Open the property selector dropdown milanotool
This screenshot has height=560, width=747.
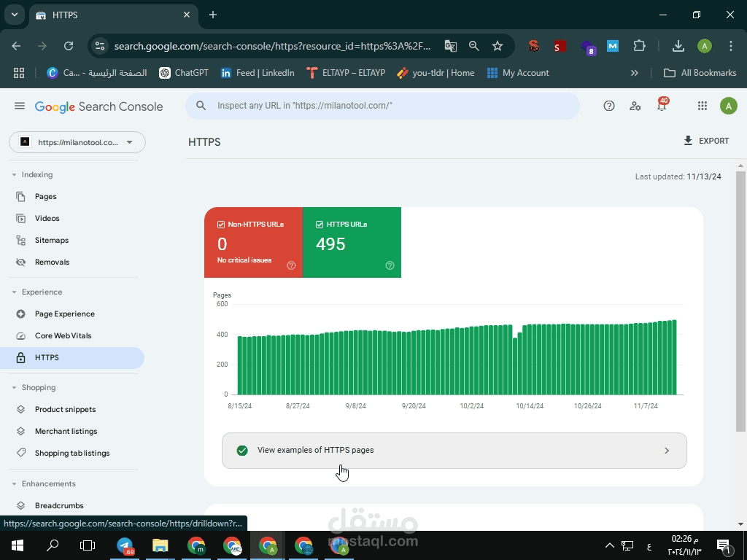coord(77,142)
